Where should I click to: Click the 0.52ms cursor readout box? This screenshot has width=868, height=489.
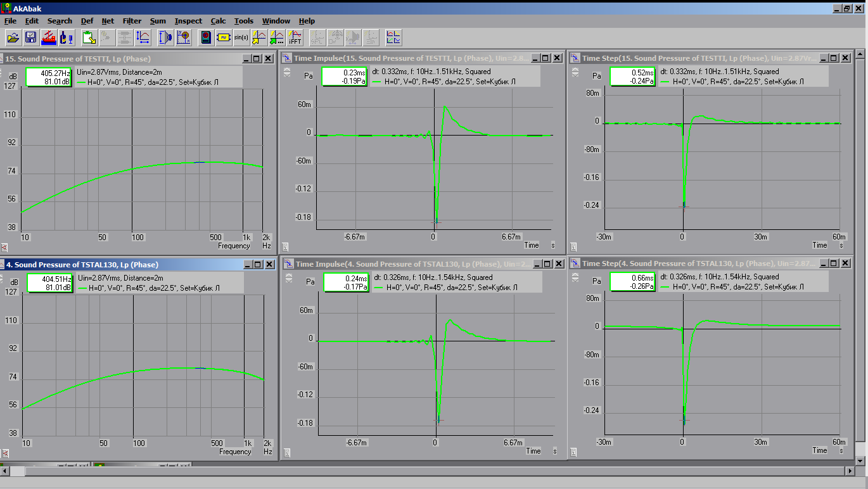633,77
